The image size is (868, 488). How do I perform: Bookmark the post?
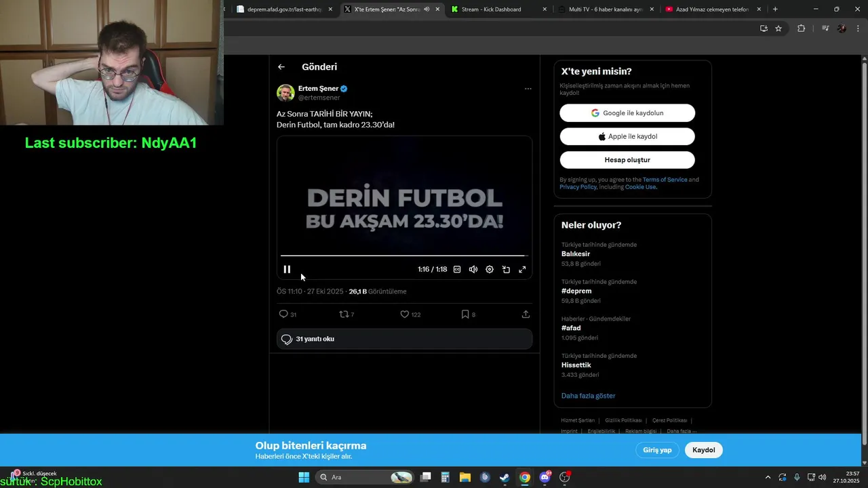point(465,314)
